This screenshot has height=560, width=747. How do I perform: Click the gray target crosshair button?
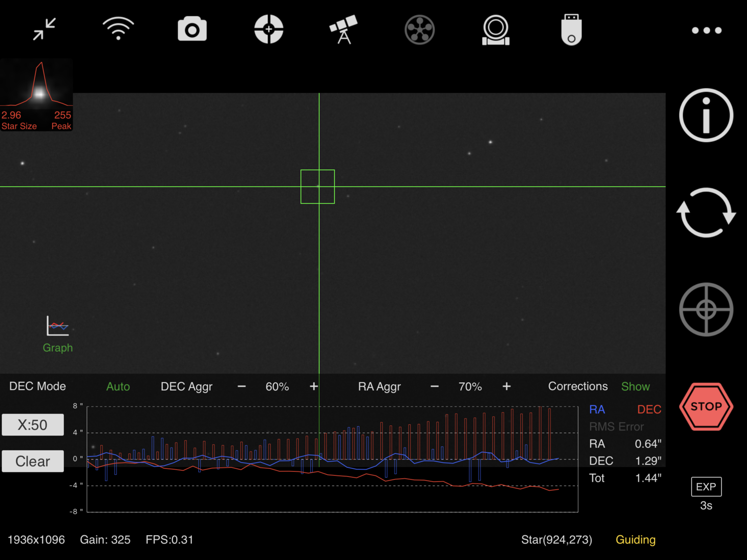point(706,310)
